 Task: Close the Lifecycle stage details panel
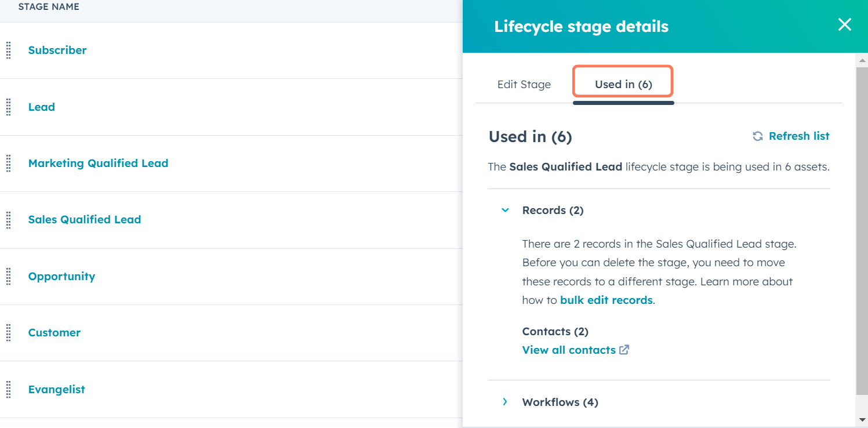point(844,25)
